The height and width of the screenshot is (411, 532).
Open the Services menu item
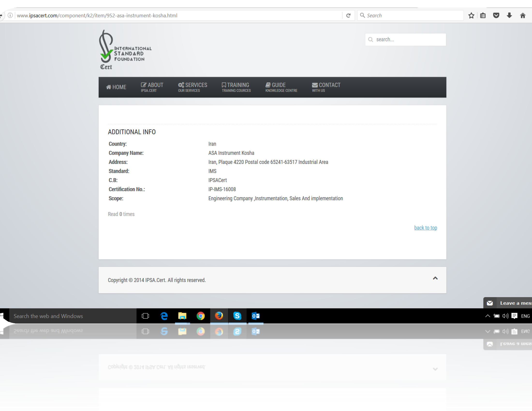click(x=192, y=87)
